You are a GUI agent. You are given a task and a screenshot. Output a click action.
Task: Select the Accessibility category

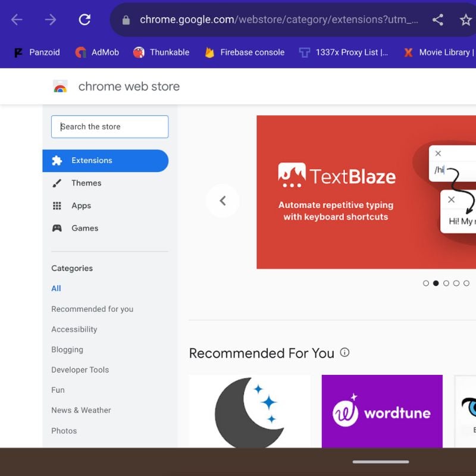[x=74, y=330]
